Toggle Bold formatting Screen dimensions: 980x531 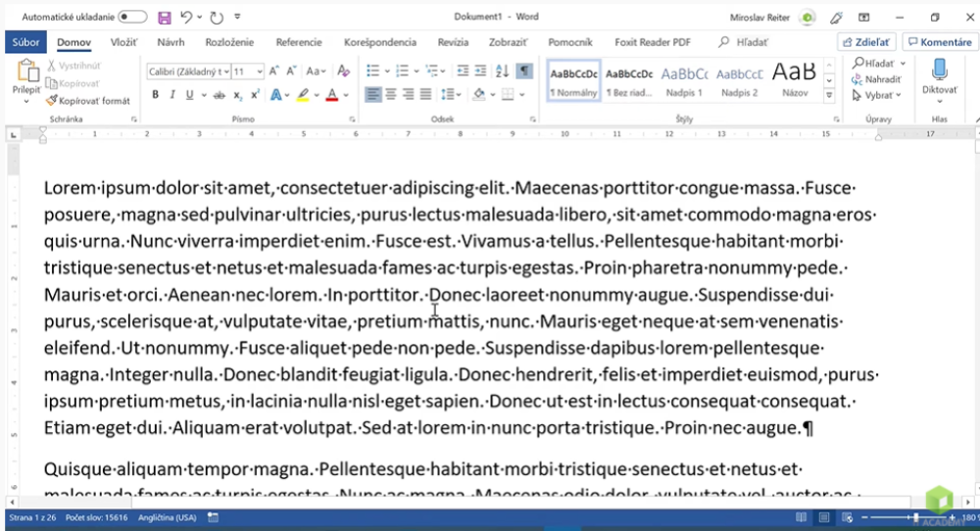[155, 95]
